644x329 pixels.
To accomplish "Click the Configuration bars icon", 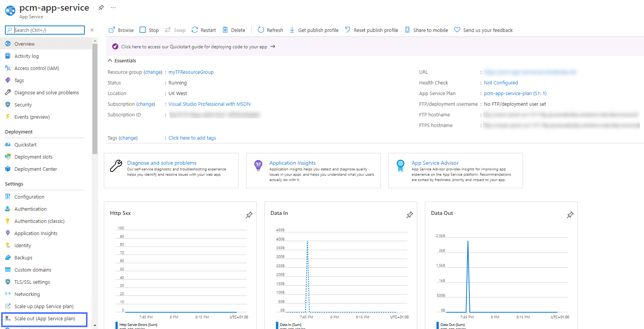I will click(x=8, y=197).
